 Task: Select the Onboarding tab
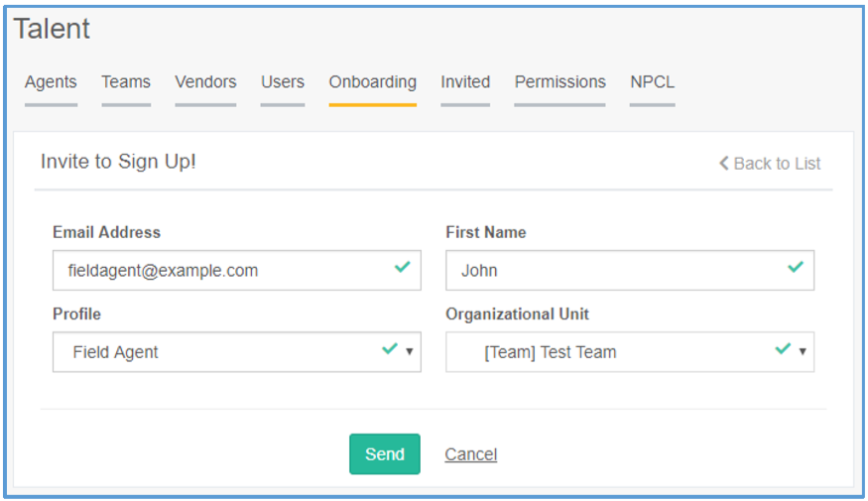tap(372, 82)
